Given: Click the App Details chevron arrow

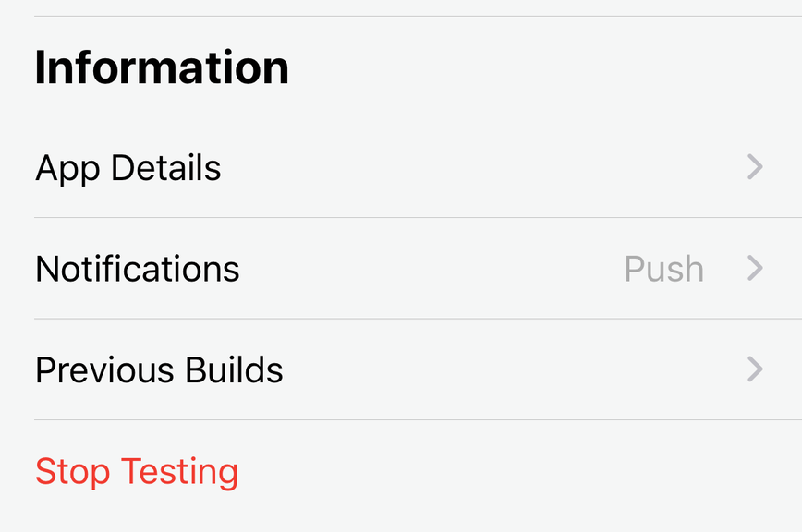Looking at the screenshot, I should tap(755, 167).
